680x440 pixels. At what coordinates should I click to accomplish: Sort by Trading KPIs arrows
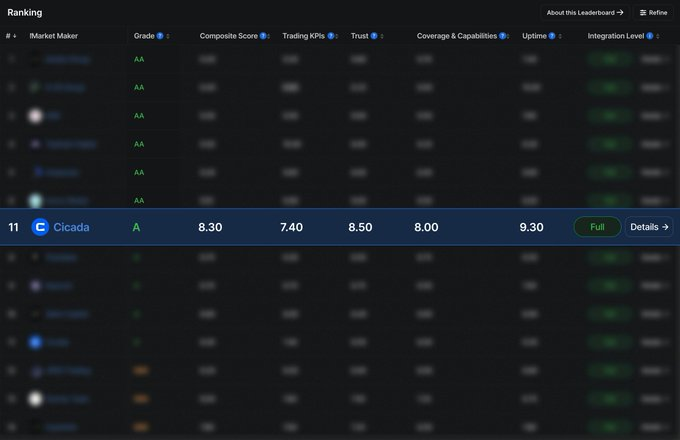pyautogui.click(x=337, y=36)
